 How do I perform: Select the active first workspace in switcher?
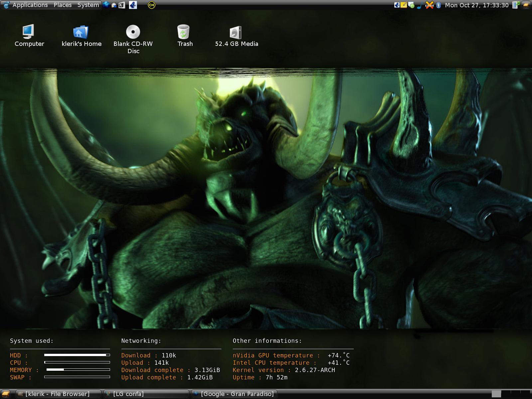tap(496, 394)
